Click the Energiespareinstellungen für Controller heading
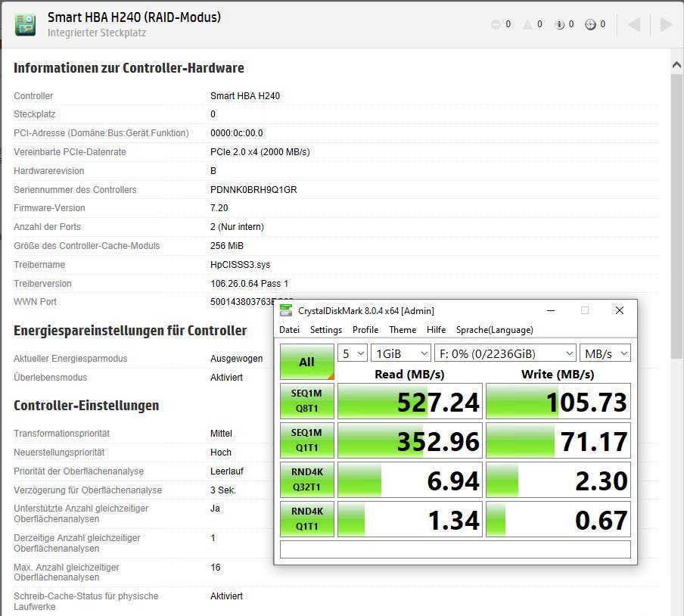Viewport: 684px width, 616px height. pos(130,331)
